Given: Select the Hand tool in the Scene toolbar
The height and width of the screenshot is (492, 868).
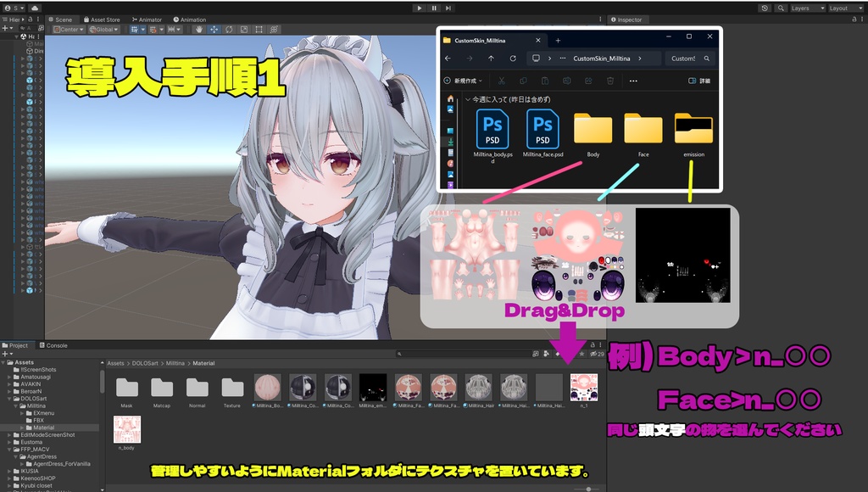Looking at the screenshot, I should pos(199,29).
